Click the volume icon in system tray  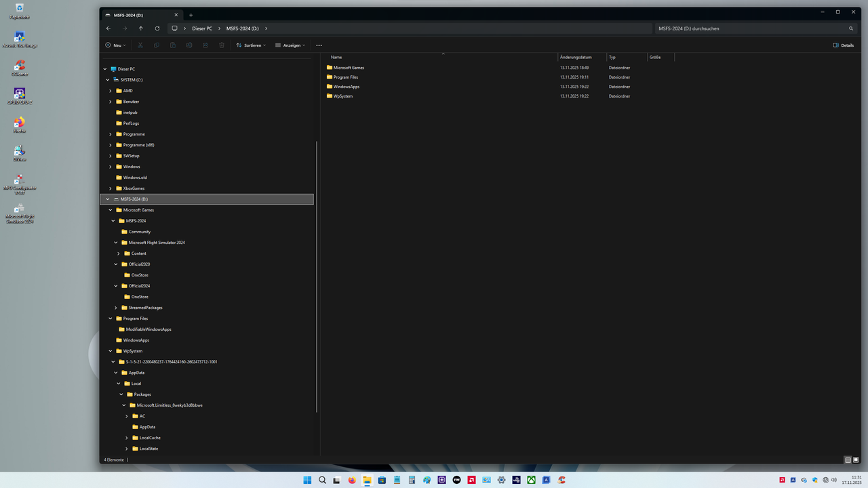(x=833, y=480)
